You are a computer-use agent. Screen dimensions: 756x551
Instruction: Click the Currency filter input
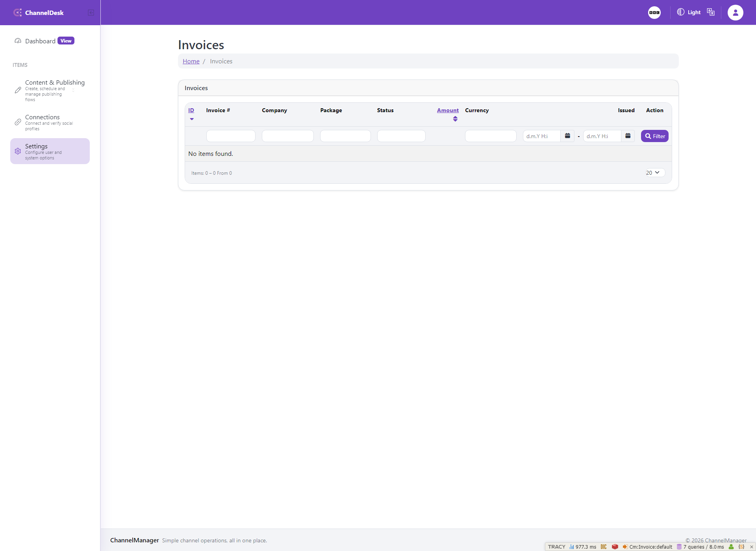(x=491, y=136)
